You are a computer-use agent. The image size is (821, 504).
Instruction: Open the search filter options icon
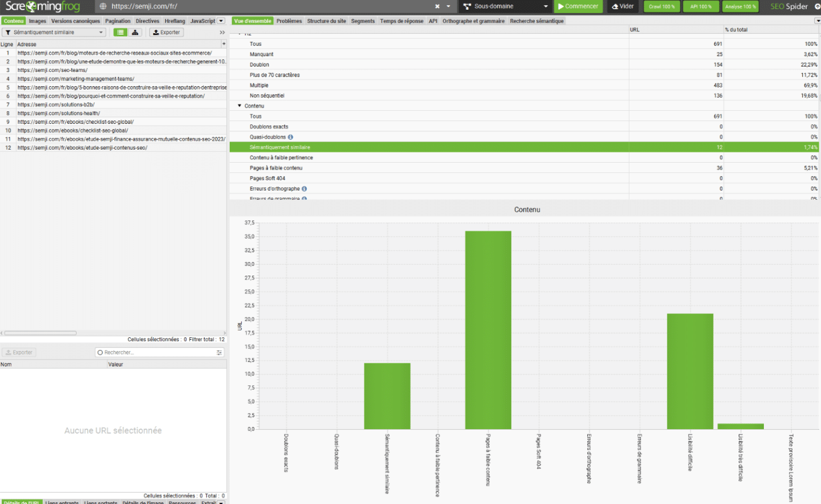(x=219, y=353)
